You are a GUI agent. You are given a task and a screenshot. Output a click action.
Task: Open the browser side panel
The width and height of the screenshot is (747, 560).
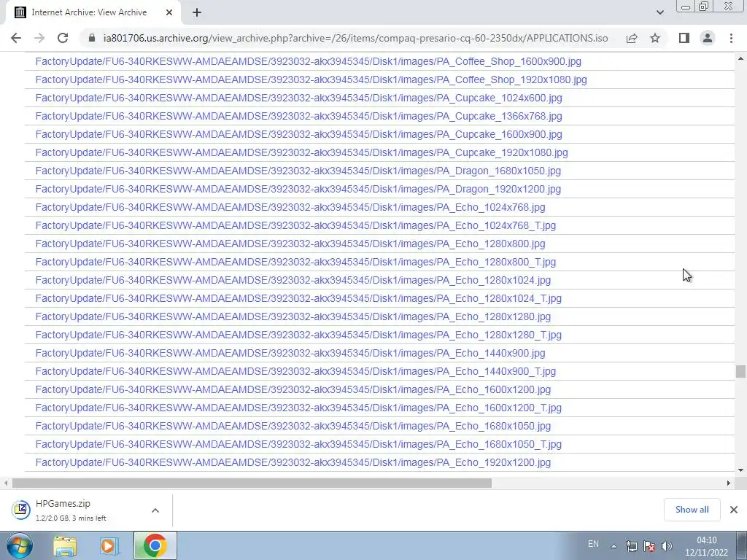point(684,38)
